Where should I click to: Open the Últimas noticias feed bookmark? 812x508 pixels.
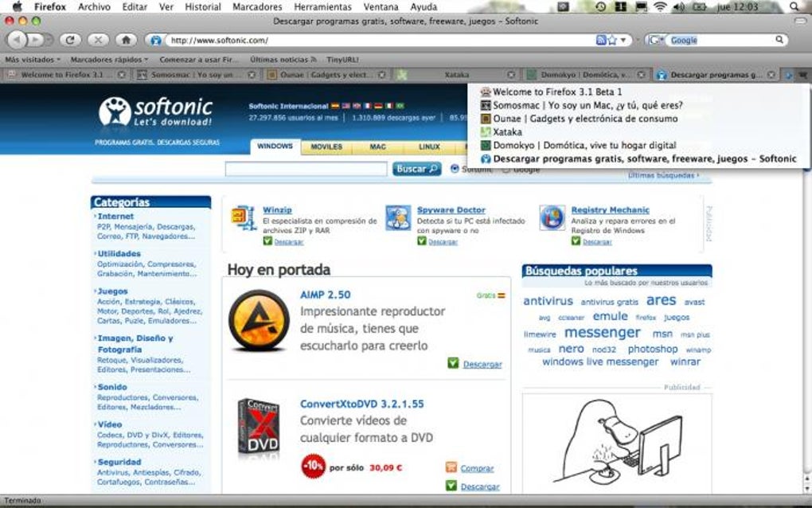[x=283, y=60]
